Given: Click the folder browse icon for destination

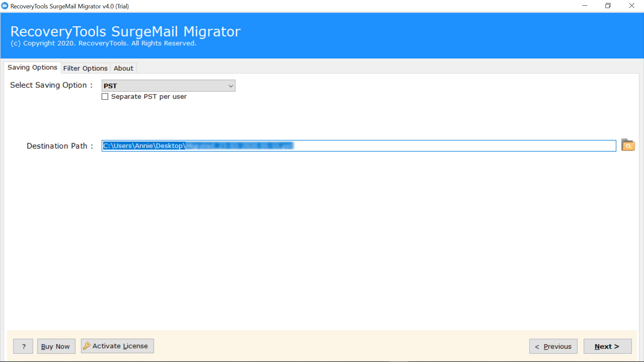Looking at the screenshot, I should pyautogui.click(x=628, y=145).
